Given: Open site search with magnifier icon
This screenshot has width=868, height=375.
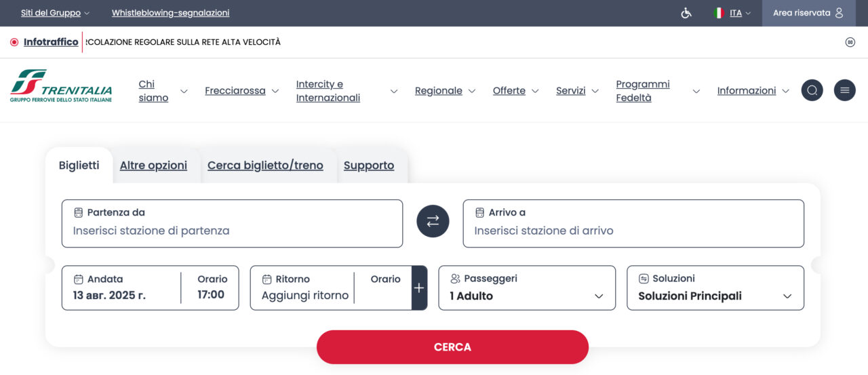Looking at the screenshot, I should pos(812,90).
